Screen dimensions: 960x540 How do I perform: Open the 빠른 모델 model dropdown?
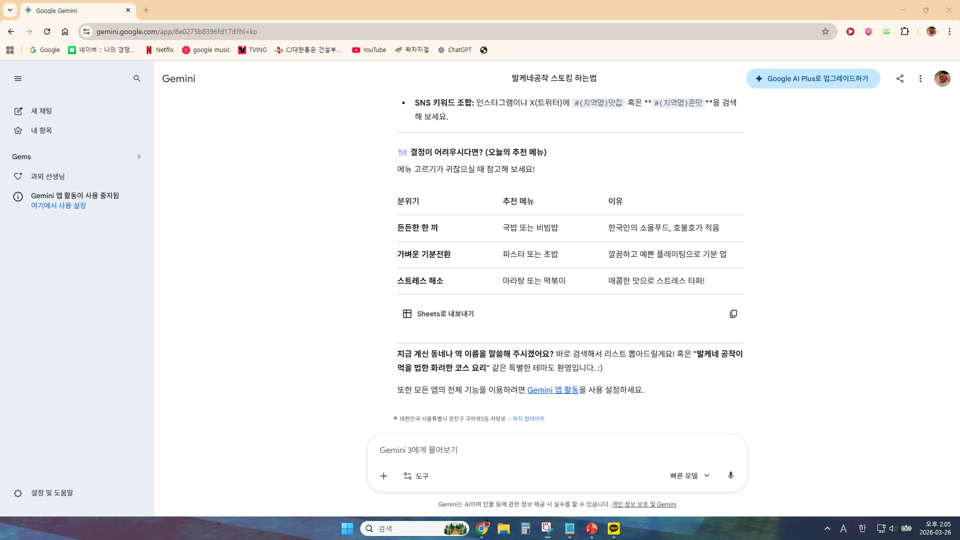(689, 476)
